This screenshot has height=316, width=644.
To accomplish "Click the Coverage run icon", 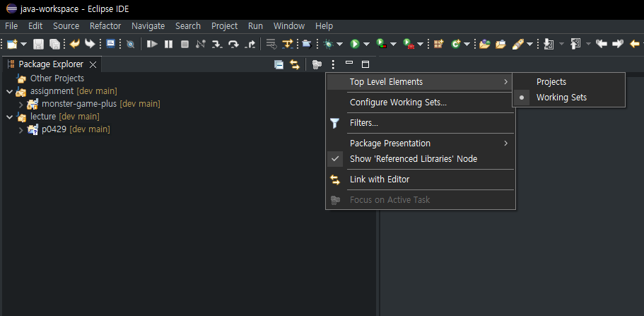I will (x=382, y=44).
